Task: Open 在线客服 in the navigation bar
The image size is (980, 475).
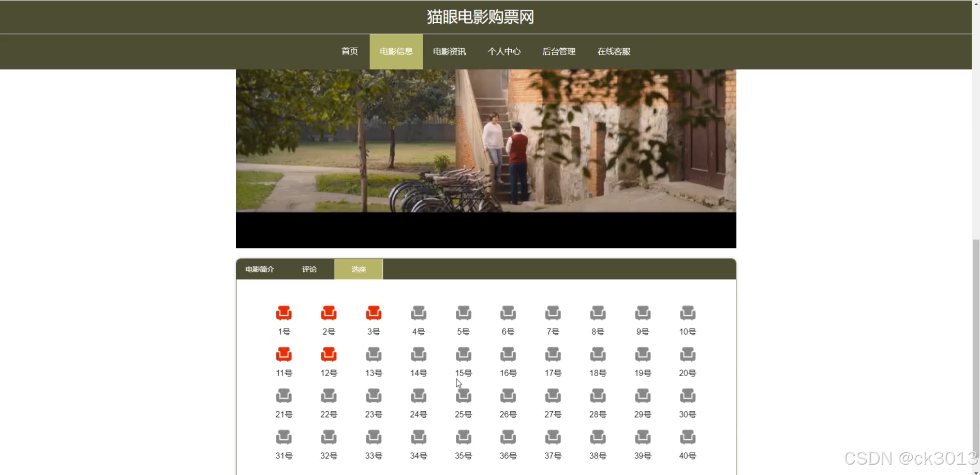Action: tap(614, 51)
